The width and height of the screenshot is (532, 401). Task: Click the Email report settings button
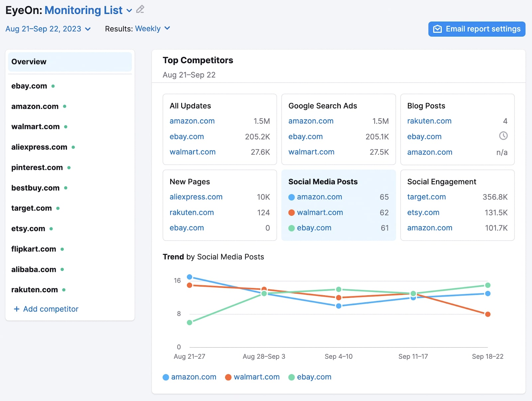(x=476, y=29)
